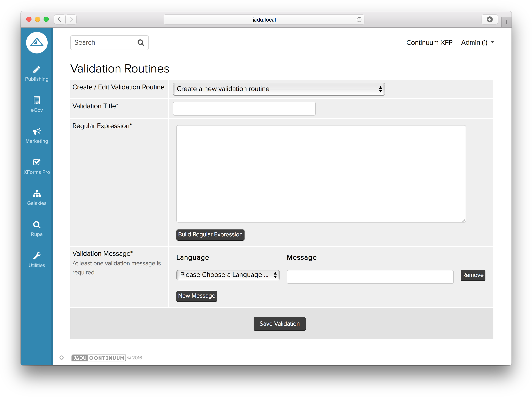Click the Build Regular Expression button
532x397 pixels.
point(210,235)
